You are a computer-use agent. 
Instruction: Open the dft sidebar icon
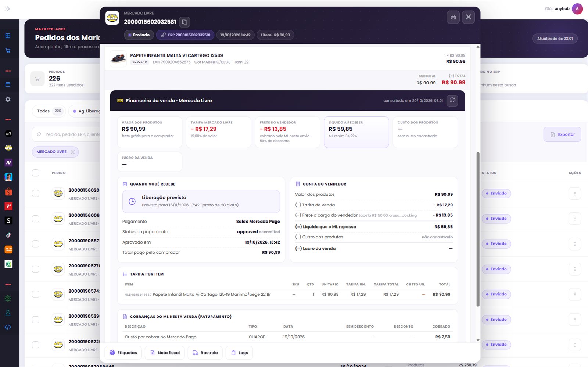click(x=8, y=134)
